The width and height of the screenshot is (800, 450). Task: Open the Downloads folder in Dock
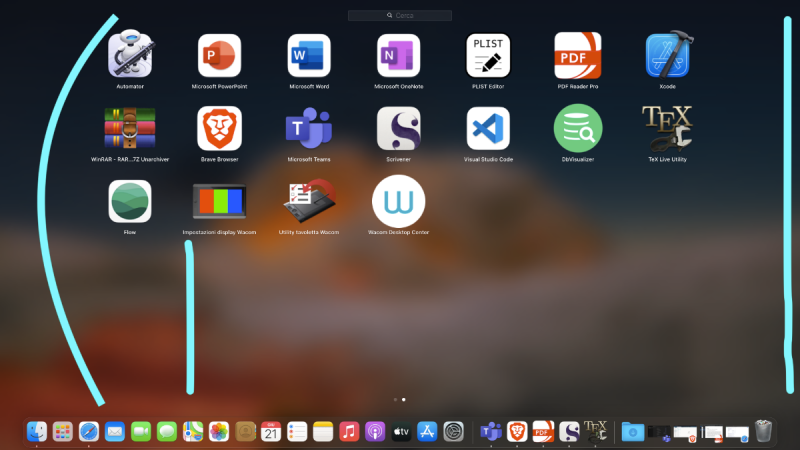click(x=633, y=432)
